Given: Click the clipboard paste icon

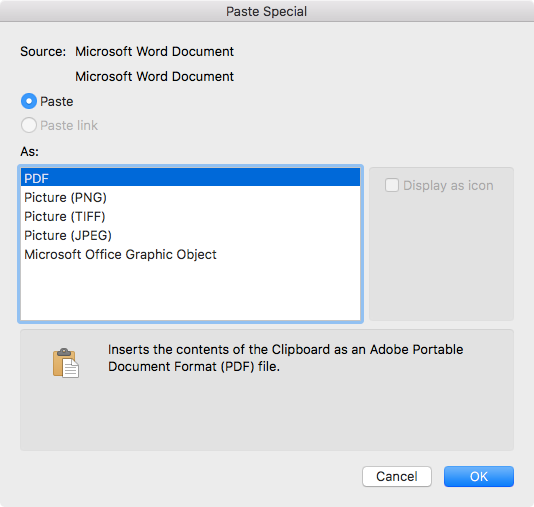Looking at the screenshot, I should point(66,363).
